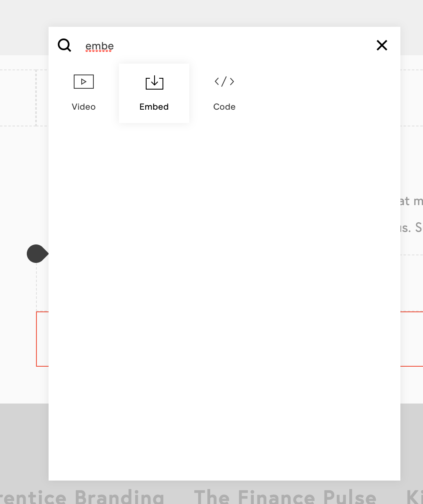The image size is (423, 504).
Task: Close the block picker with X
Action: tap(382, 45)
